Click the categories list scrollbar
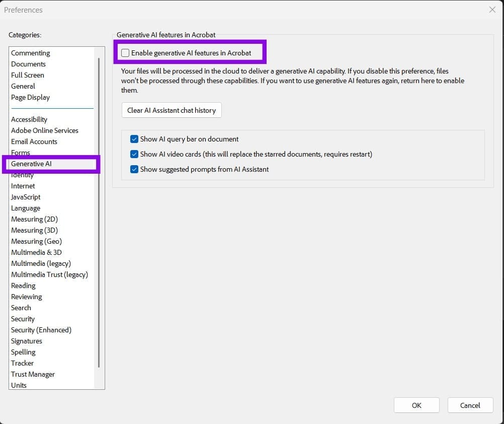This screenshot has height=424, width=504. click(x=99, y=213)
